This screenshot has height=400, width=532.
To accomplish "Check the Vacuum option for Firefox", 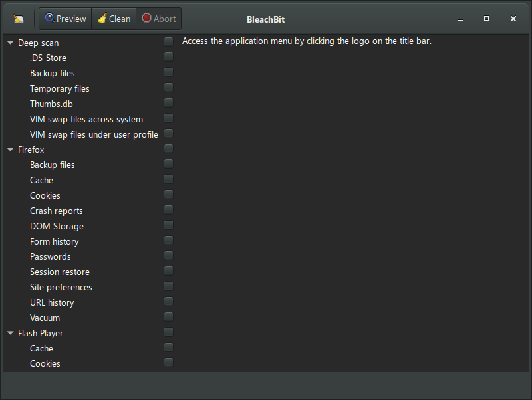I will point(168,316).
